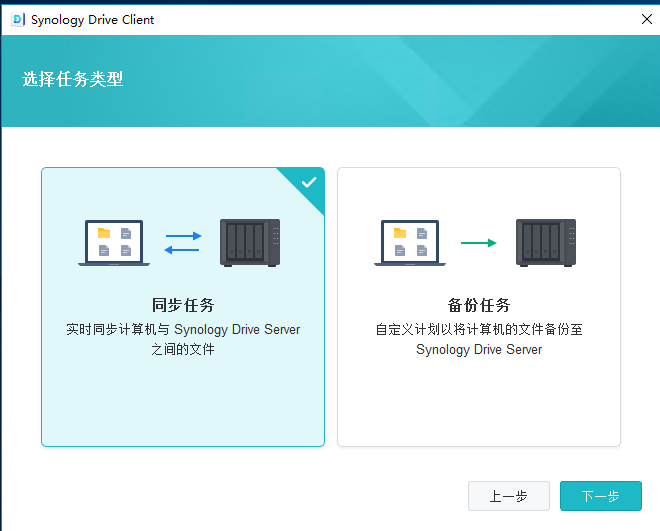This screenshot has height=531, width=660.
Task: Go back with the 上一步 button
Action: (509, 496)
